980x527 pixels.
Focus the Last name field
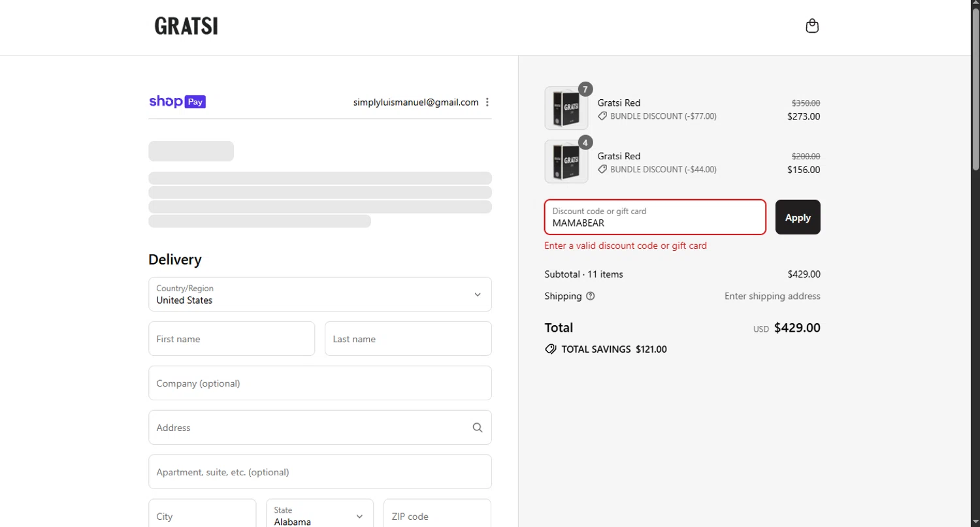(408, 339)
